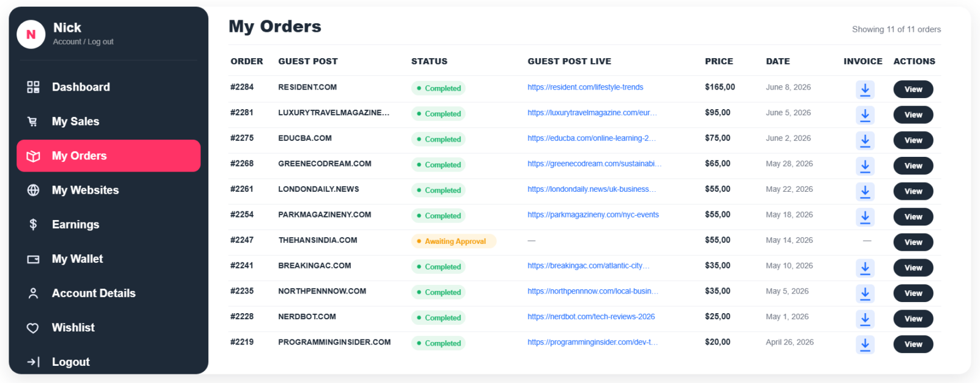The height and width of the screenshot is (383, 980).
Task: Open Dashboard from the sidebar menu
Action: click(108, 87)
